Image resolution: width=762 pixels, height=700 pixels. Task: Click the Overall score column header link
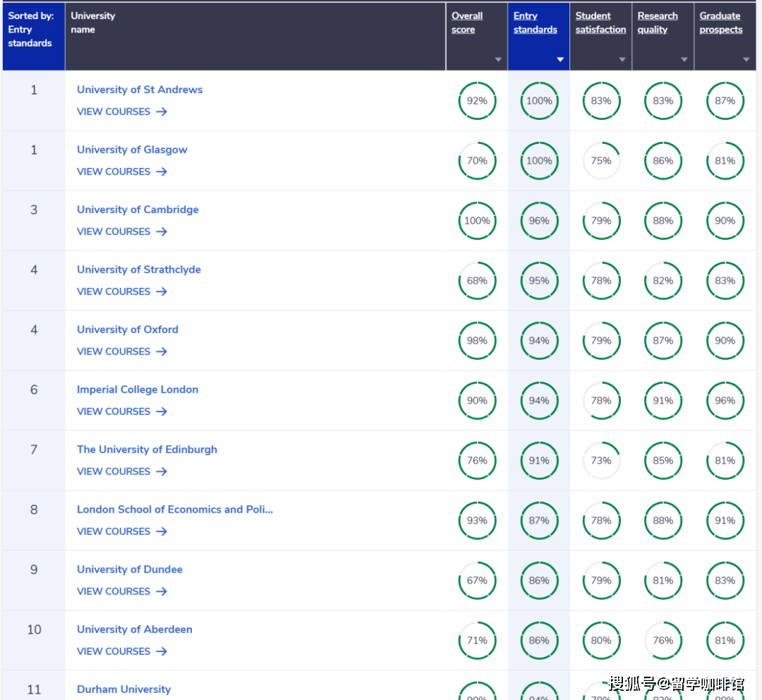pos(467,23)
